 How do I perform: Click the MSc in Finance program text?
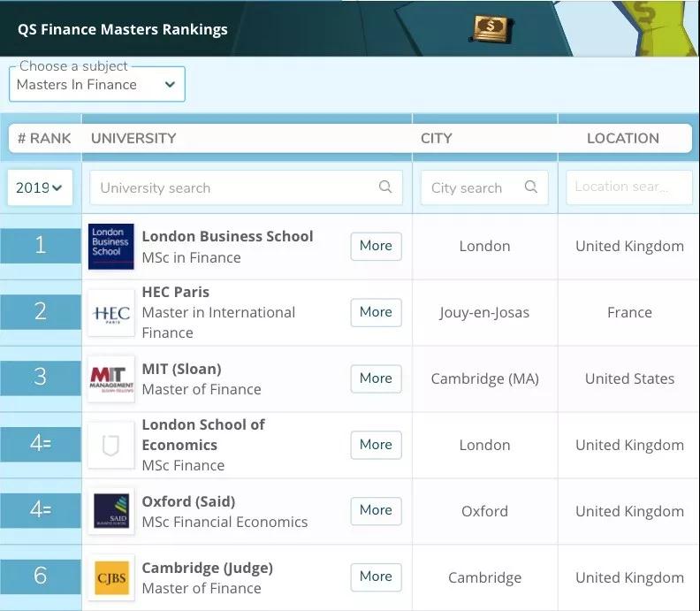(192, 257)
